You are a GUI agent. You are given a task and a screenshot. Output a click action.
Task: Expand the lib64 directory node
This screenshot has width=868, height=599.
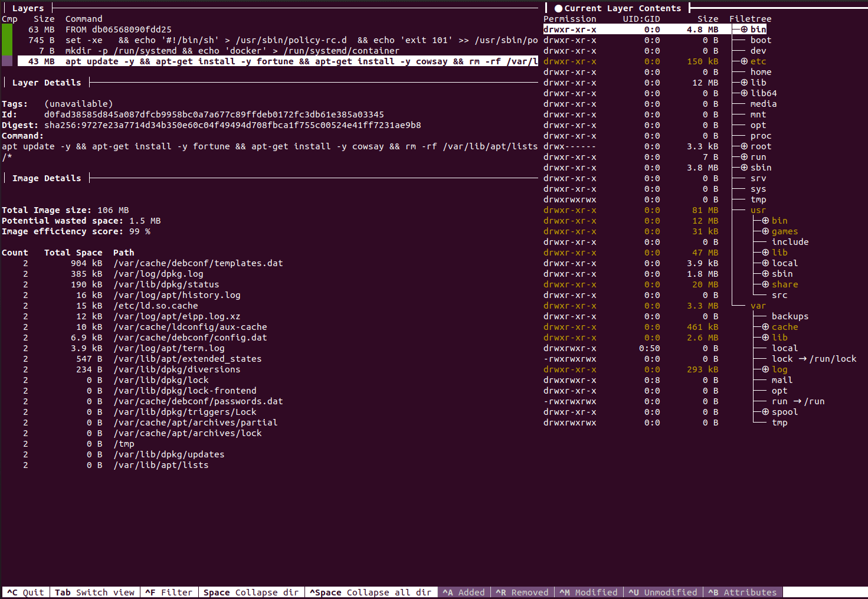[744, 93]
